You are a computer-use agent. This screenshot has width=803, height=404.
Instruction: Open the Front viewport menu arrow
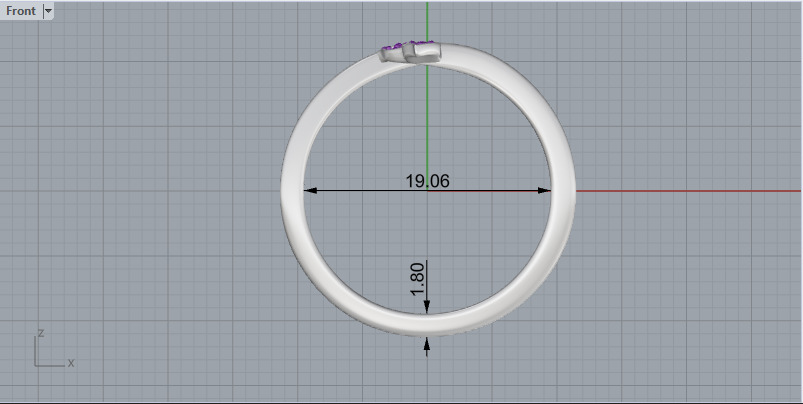tap(48, 11)
